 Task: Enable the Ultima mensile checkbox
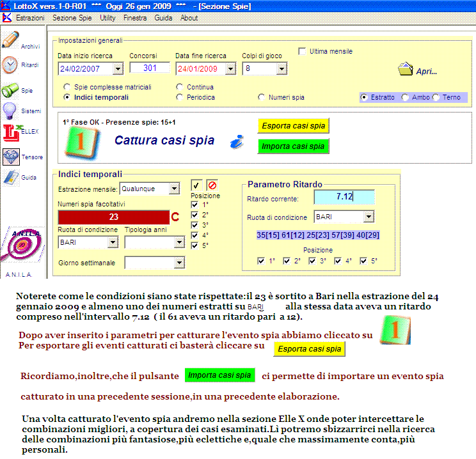(302, 51)
